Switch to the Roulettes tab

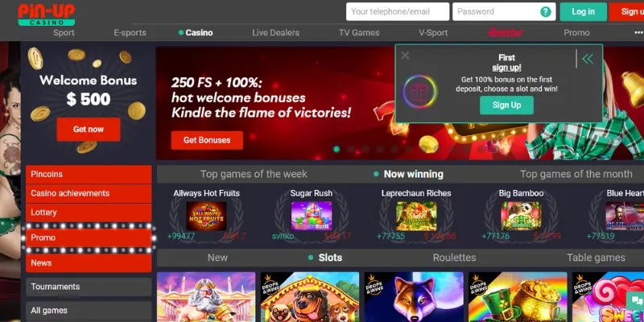point(454,258)
